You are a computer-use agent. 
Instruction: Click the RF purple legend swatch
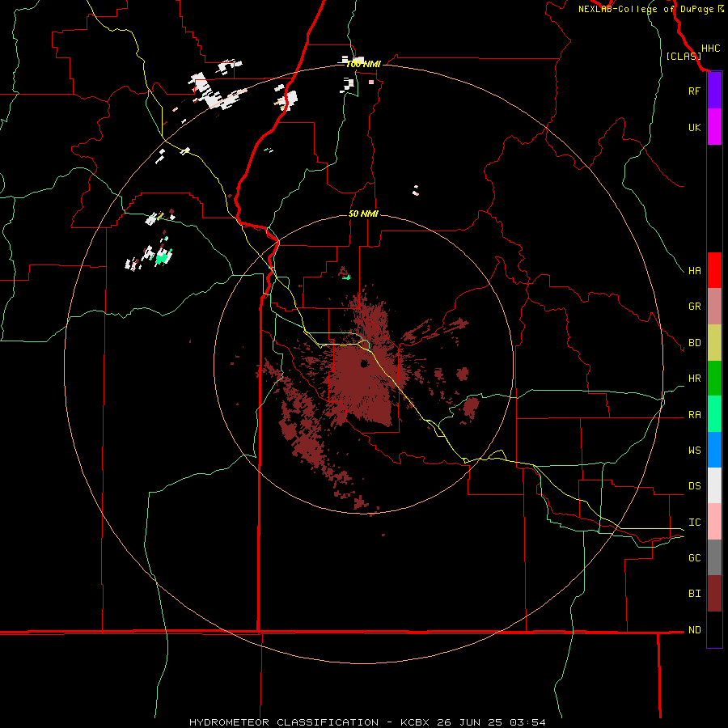click(714, 91)
